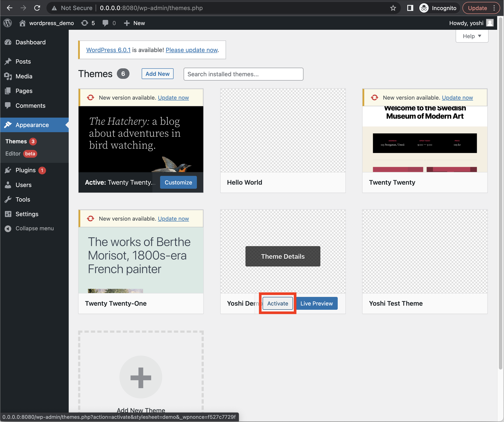Click the home icon beside wordpress_demo
The width and height of the screenshot is (504, 422).
click(22, 23)
